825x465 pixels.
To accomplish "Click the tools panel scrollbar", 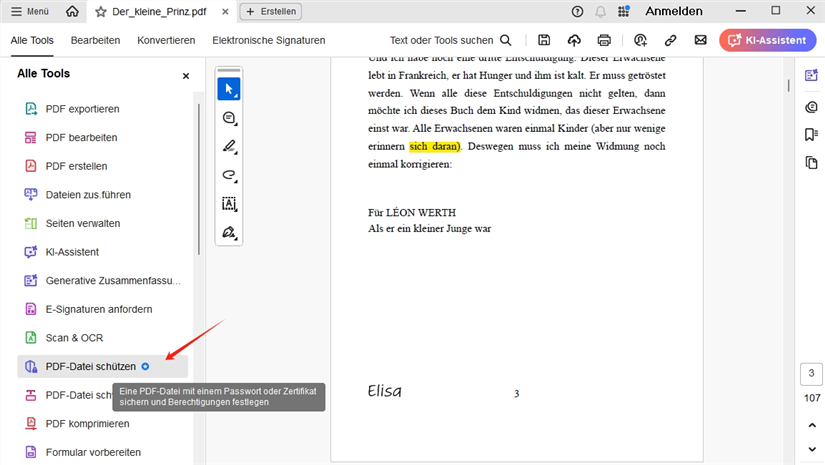I will [198, 179].
